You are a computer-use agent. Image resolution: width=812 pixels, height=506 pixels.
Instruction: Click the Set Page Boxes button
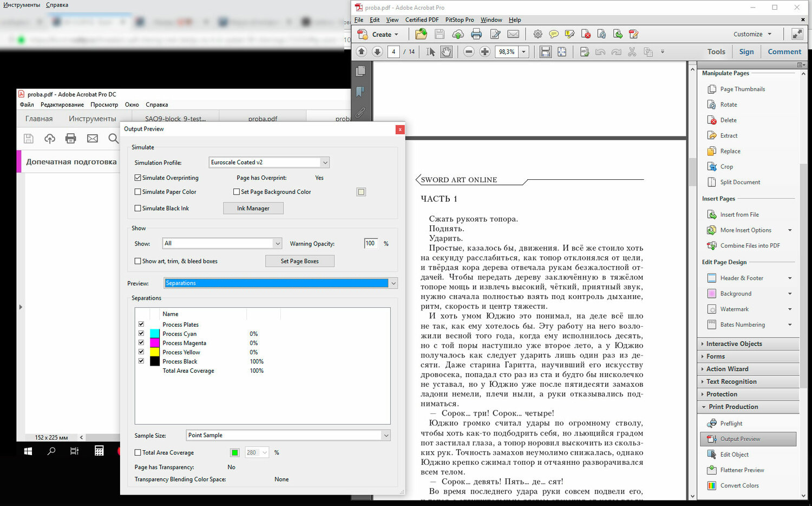click(300, 261)
